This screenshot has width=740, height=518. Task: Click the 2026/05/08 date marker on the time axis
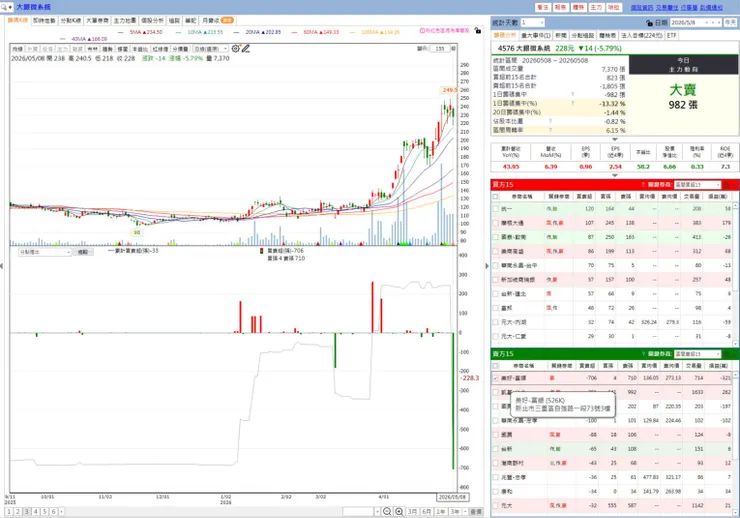point(452,497)
